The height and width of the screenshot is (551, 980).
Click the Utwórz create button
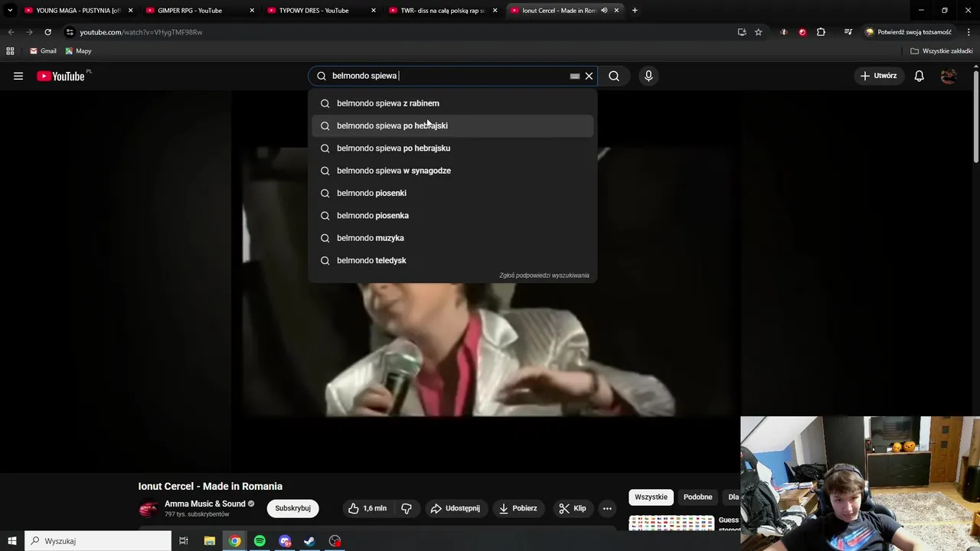[x=878, y=76]
